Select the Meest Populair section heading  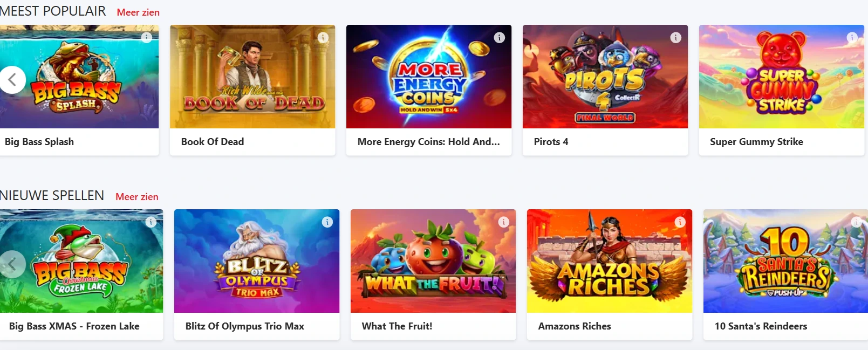coord(52,11)
